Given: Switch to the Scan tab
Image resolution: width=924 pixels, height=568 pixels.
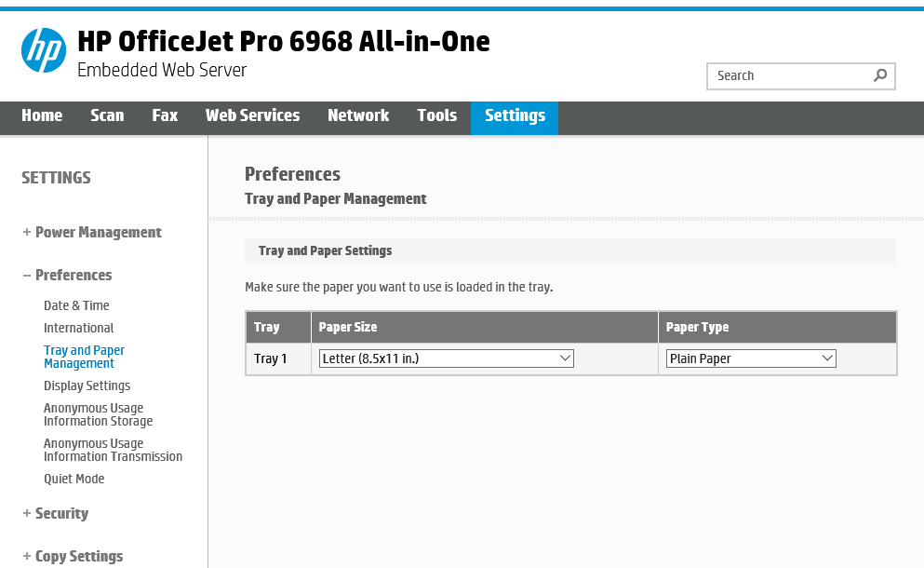Looking at the screenshot, I should coord(107,116).
